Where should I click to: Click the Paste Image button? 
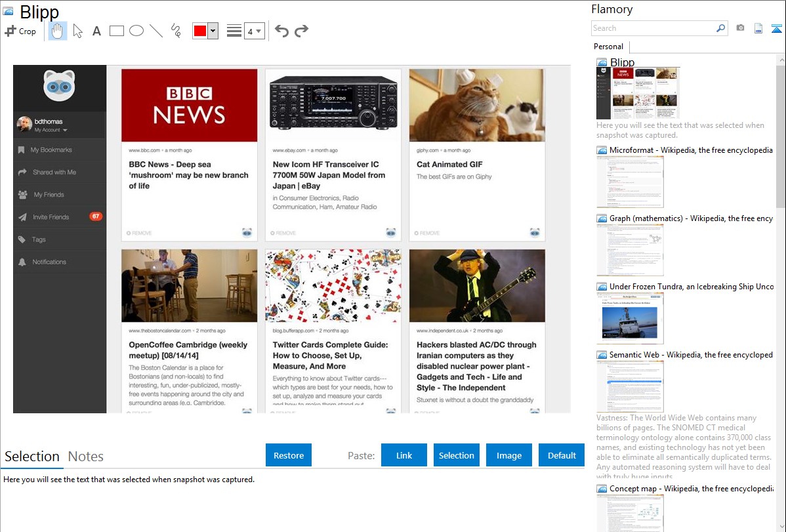point(509,455)
